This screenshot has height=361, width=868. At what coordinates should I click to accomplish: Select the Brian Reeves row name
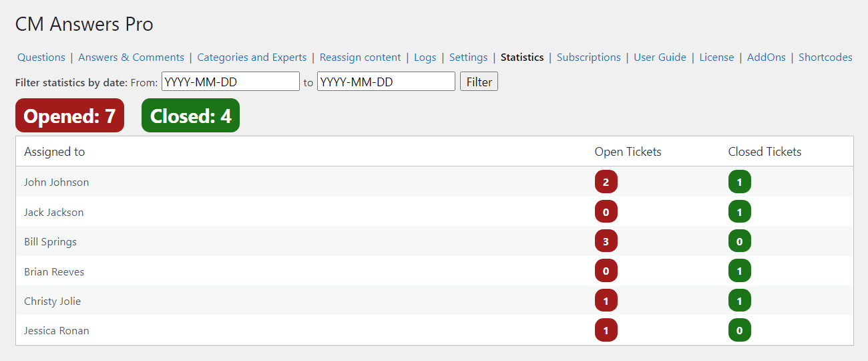[53, 271]
